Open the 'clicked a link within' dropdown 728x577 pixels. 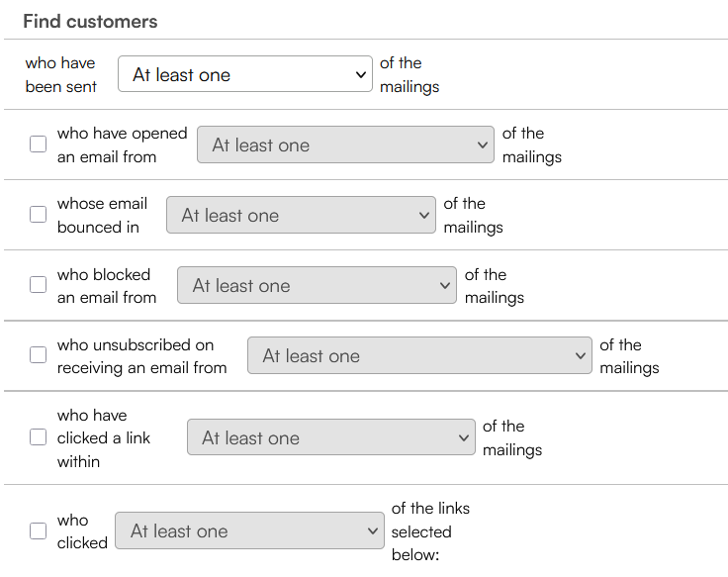(x=331, y=437)
